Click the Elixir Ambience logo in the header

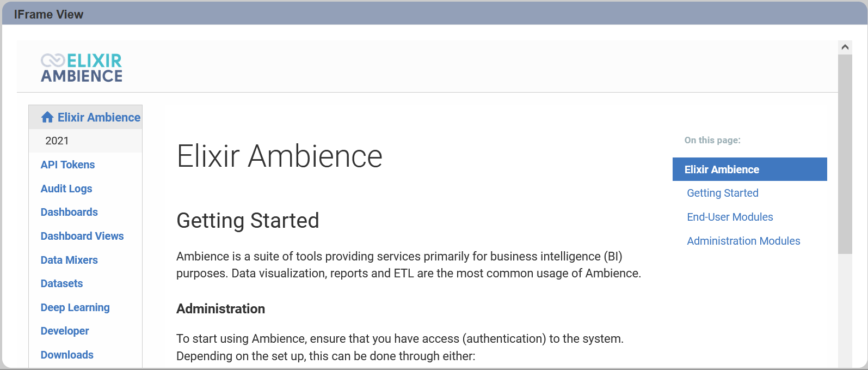(82, 68)
